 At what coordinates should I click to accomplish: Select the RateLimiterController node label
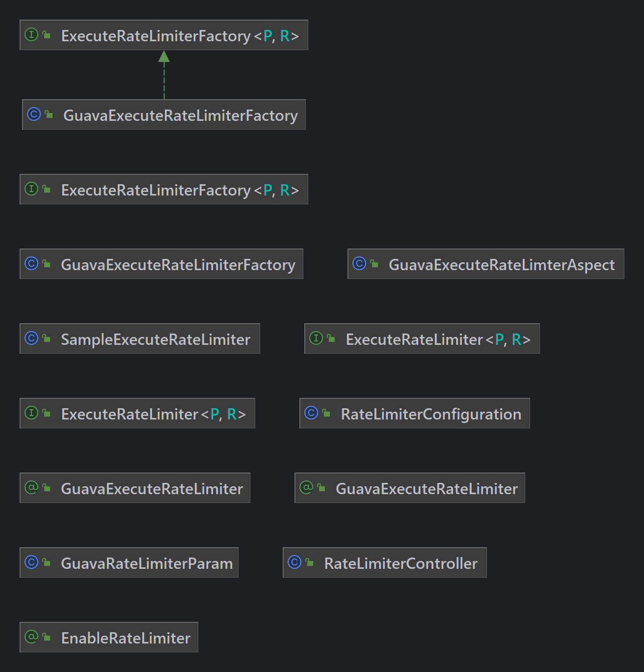[401, 563]
